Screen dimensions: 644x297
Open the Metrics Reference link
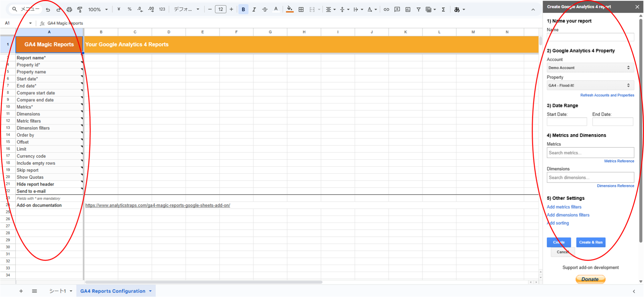[619, 161]
